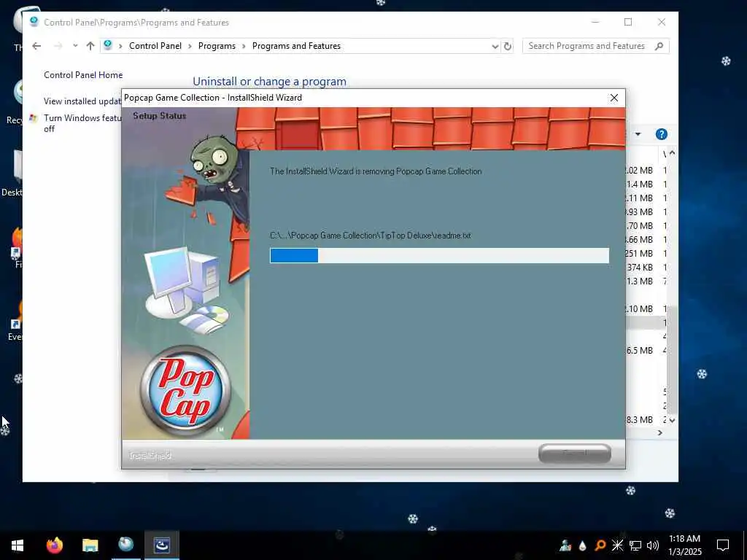The image size is (747, 560).
Task: Click the program list vertical scrollbar thumb
Action: click(x=672, y=360)
